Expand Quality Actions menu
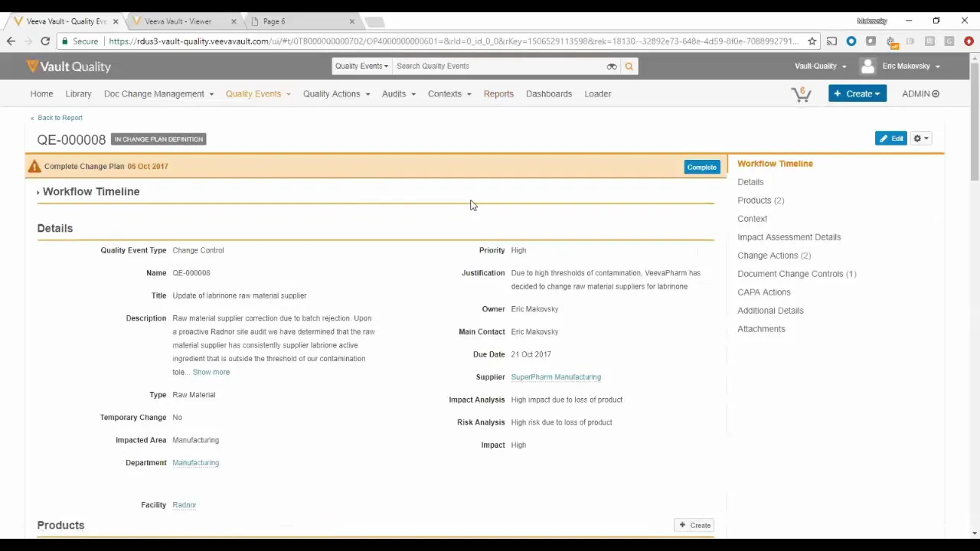 (x=336, y=94)
